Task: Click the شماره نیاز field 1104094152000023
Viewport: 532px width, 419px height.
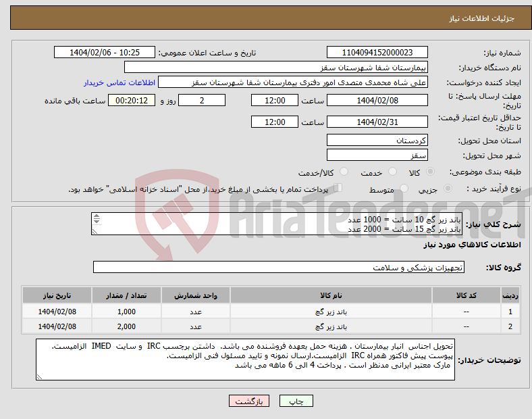Action: pyautogui.click(x=377, y=53)
